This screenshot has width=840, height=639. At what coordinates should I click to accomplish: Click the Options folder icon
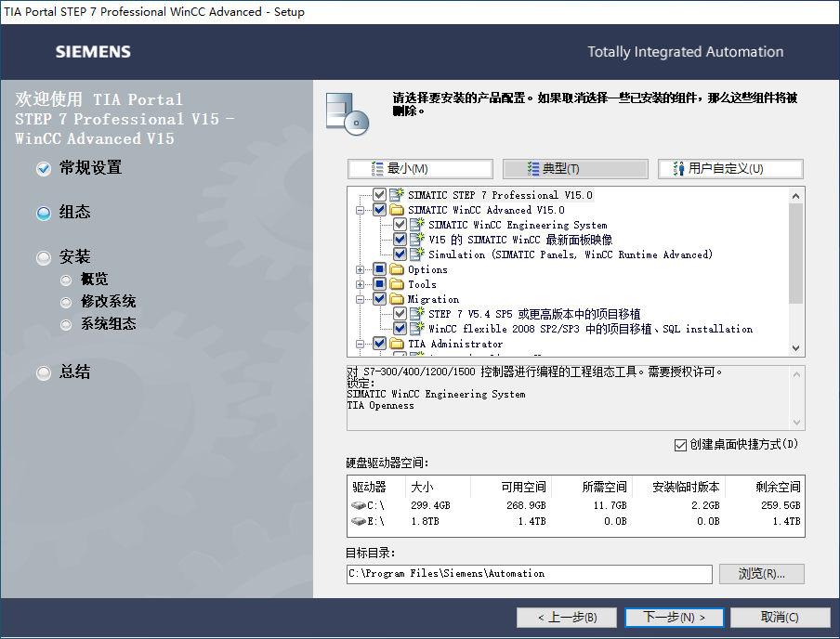tap(397, 269)
